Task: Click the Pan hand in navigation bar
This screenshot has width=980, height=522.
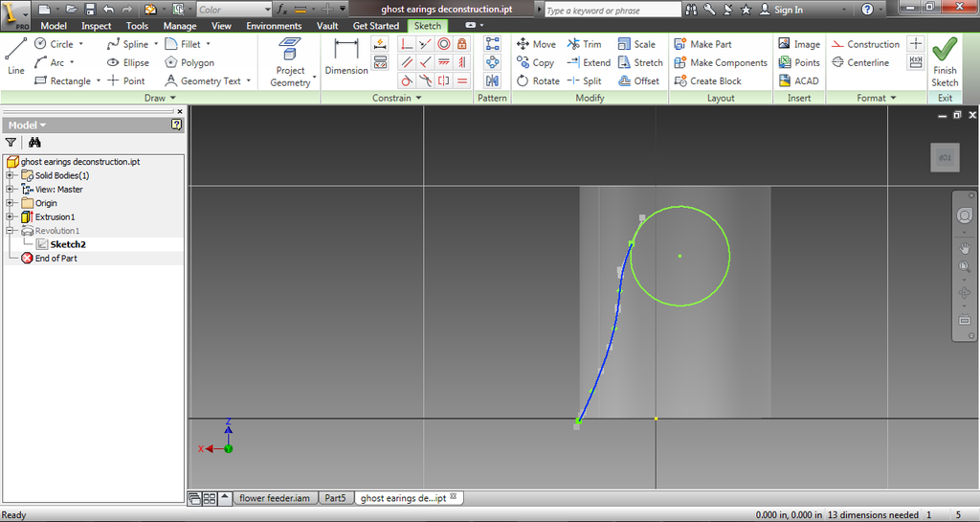Action: tap(965, 248)
